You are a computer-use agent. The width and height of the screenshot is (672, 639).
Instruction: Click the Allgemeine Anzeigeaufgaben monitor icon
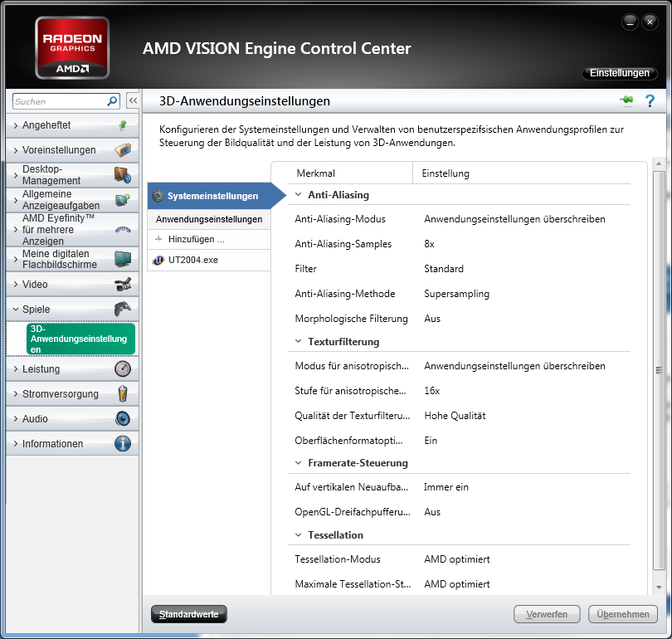[x=123, y=200]
